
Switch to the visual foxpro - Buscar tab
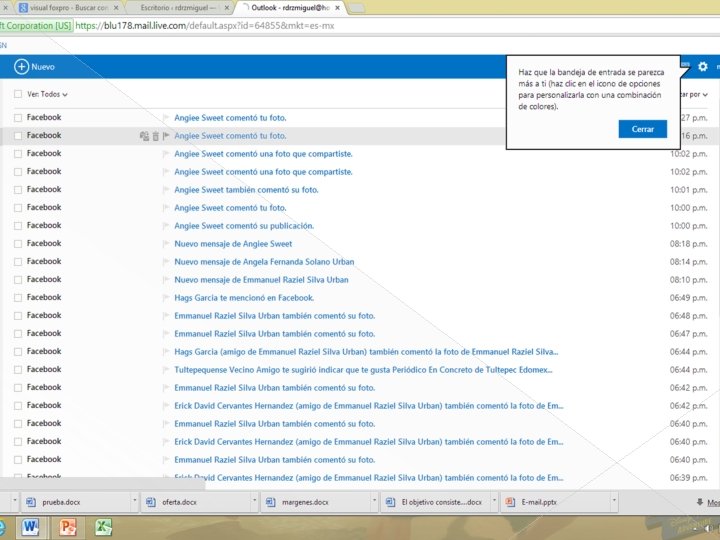(69, 8)
